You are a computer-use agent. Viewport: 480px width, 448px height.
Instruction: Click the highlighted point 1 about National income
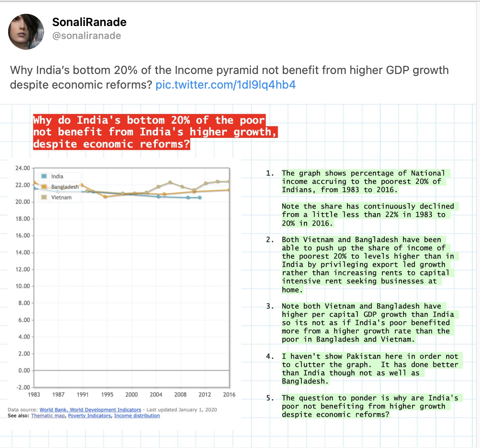click(362, 181)
